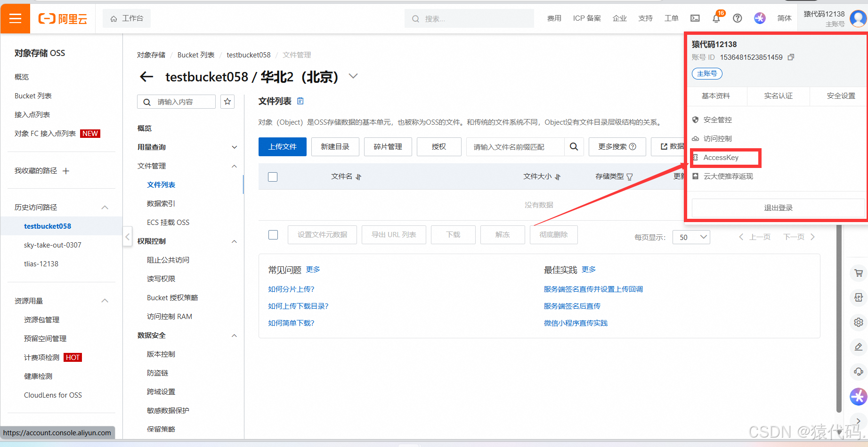Open Bucket 列表 in left sidebar

[33, 96]
